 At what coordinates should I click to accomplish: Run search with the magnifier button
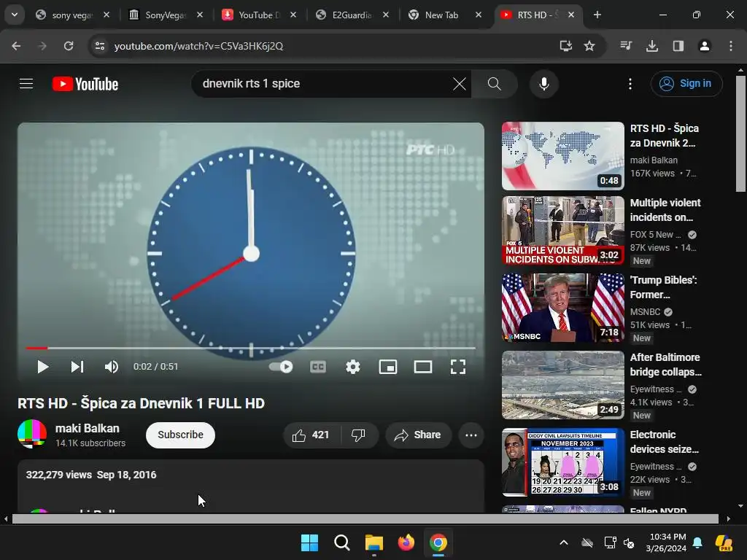coord(494,84)
